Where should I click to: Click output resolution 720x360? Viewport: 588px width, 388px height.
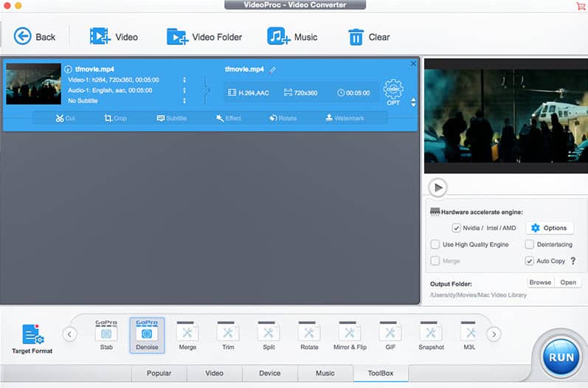pos(301,93)
